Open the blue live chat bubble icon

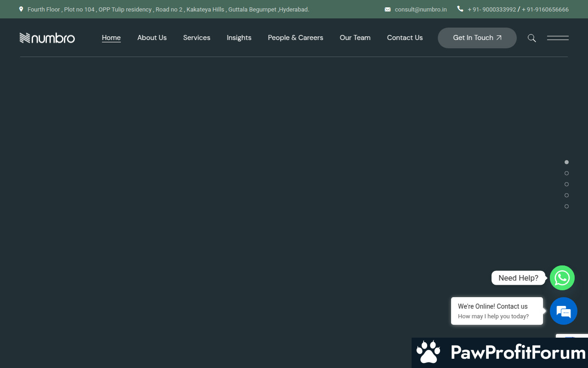[563, 311]
